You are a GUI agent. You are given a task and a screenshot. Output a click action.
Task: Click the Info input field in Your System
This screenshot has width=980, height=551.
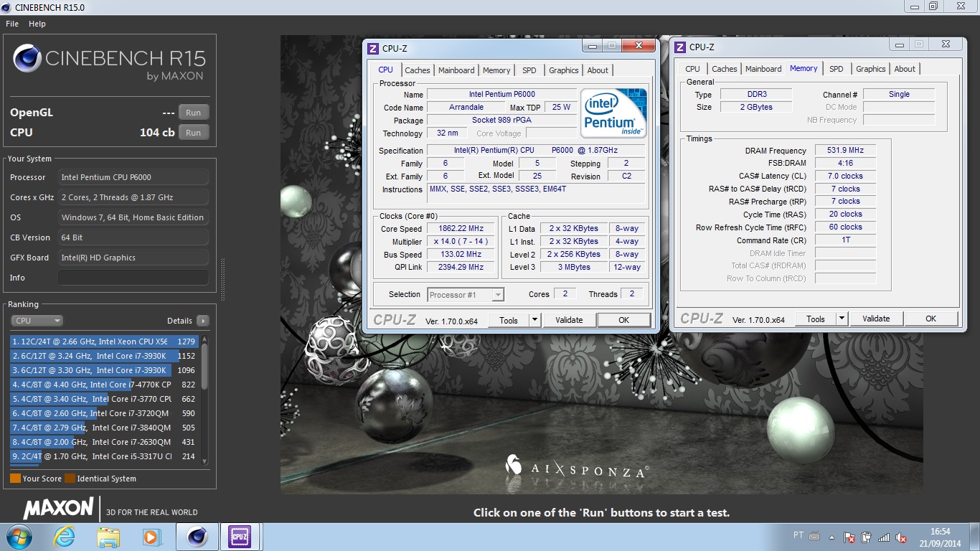[133, 278]
